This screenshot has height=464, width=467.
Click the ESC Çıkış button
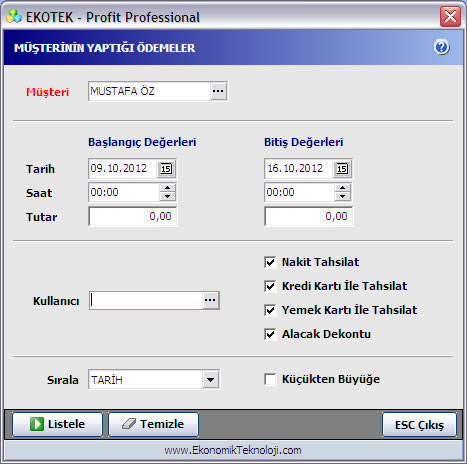(419, 425)
